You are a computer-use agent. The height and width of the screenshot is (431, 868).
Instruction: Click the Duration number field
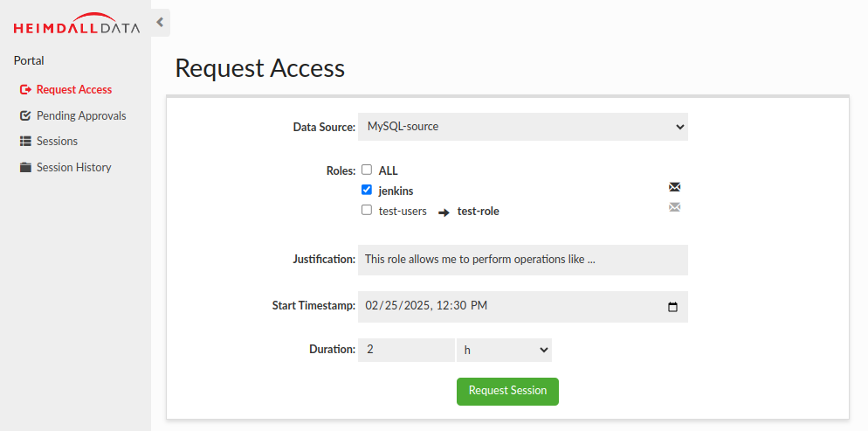click(x=406, y=350)
